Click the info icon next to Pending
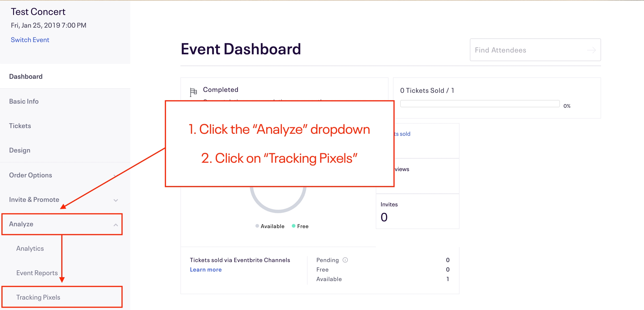Image resolution: width=644 pixels, height=310 pixels. click(345, 260)
